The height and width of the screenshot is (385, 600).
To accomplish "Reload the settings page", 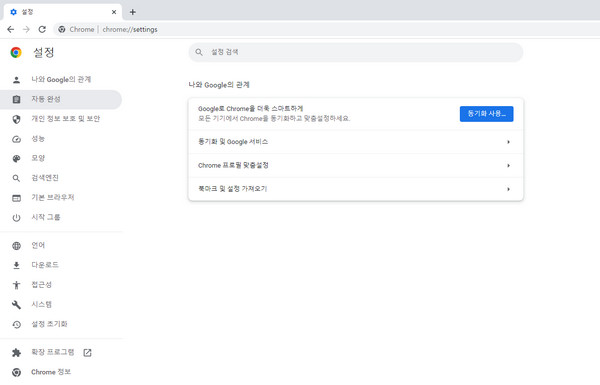I will (42, 29).
